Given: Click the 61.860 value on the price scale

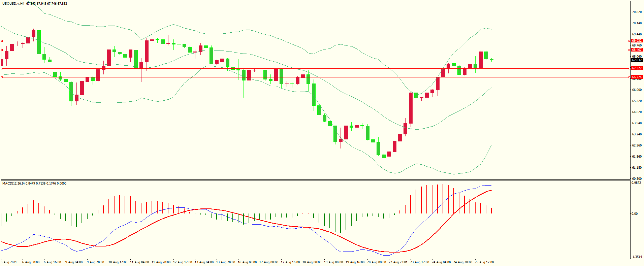Looking at the screenshot, I should 637,157.
